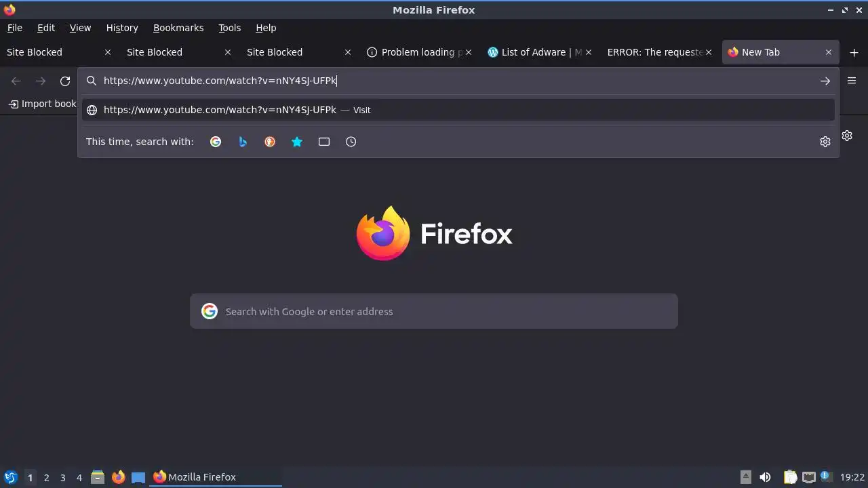The image size is (868, 488).
Task: Open the Edit menu
Action: [46, 28]
